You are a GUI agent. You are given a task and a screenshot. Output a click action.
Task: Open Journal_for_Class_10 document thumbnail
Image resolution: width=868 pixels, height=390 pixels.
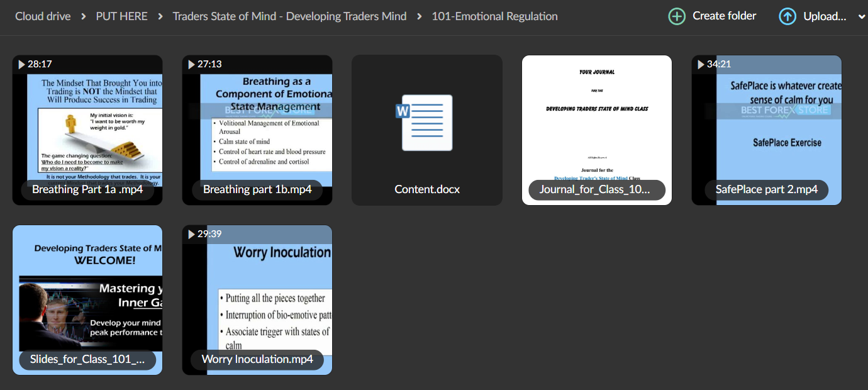pyautogui.click(x=596, y=120)
